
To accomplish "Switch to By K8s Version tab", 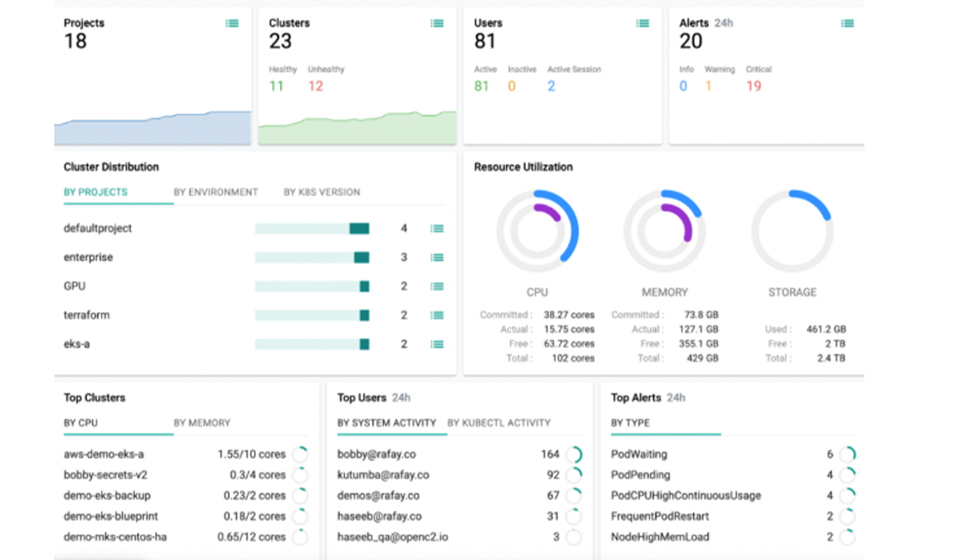I will pyautogui.click(x=322, y=193).
